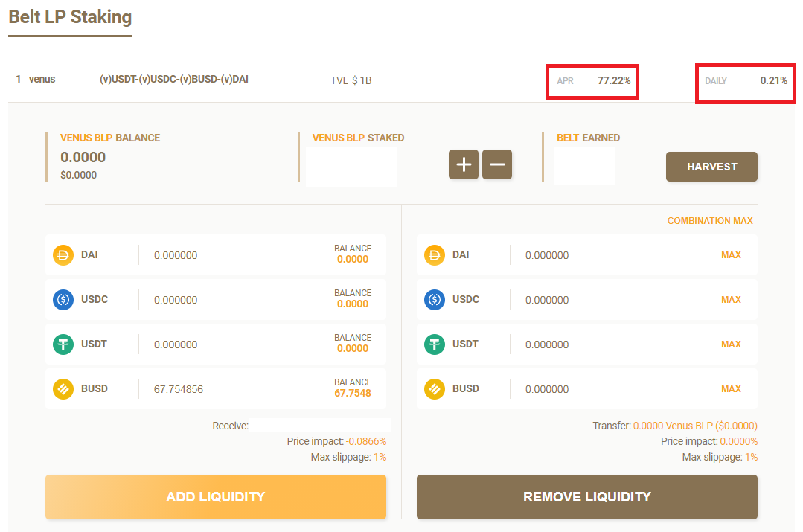
Task: Set MAX for BUSD withdrawal
Action: tap(731, 389)
